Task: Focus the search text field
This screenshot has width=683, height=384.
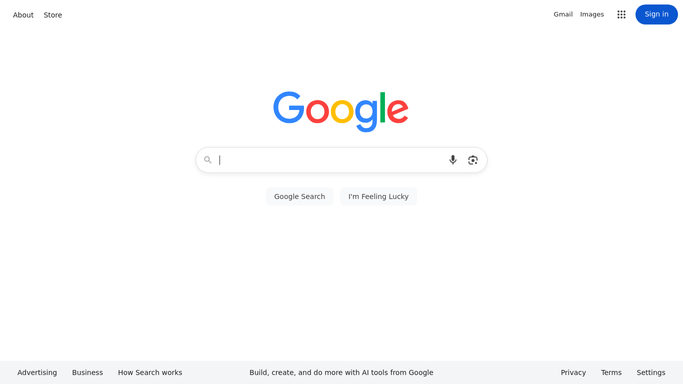Action: tap(331, 160)
